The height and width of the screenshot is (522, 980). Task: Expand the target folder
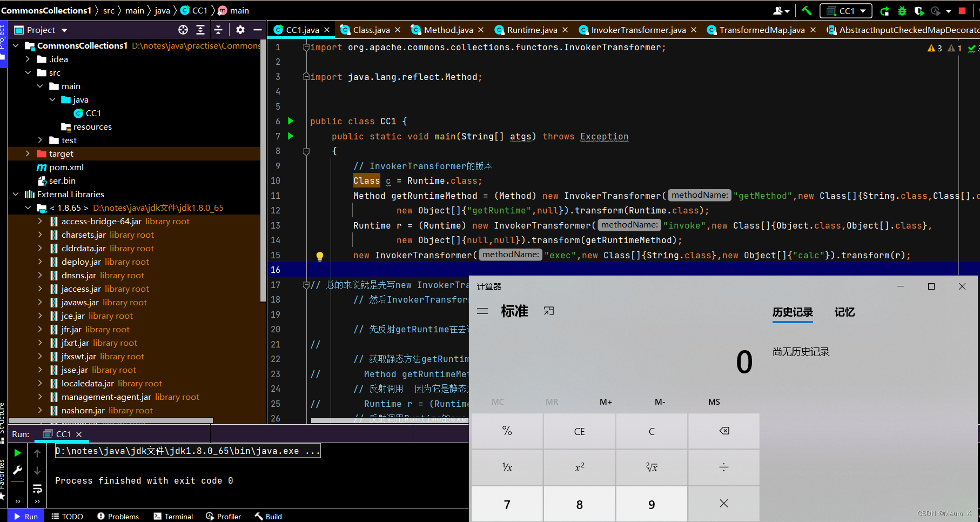28,153
